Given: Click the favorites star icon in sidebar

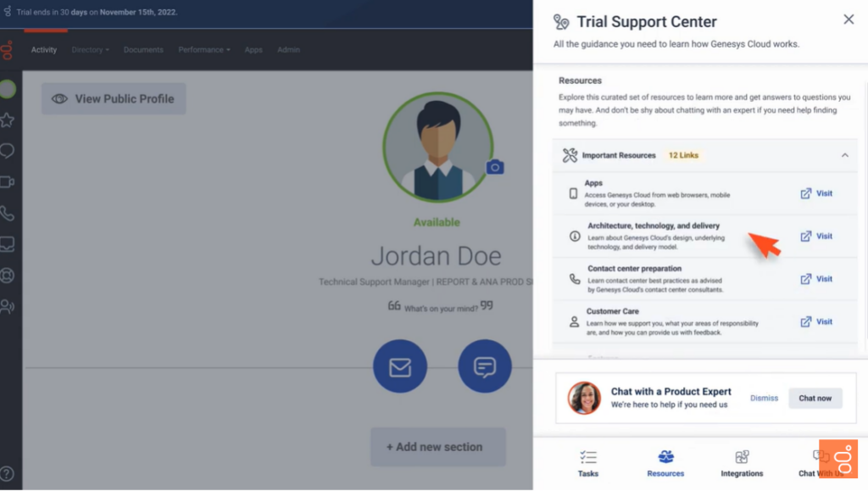Looking at the screenshot, I should coord(7,120).
